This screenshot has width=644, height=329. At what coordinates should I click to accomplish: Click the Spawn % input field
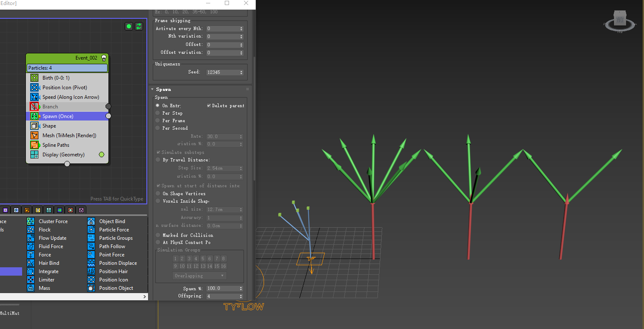222,289
